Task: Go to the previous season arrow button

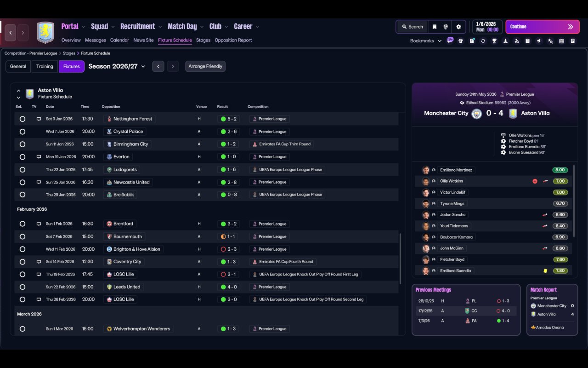Action: (x=158, y=66)
